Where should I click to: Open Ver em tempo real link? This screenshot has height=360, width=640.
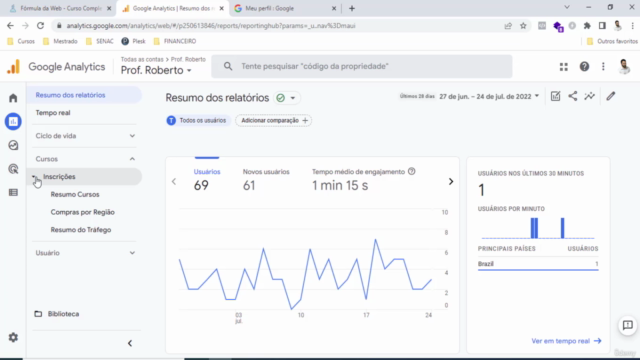pos(566,341)
